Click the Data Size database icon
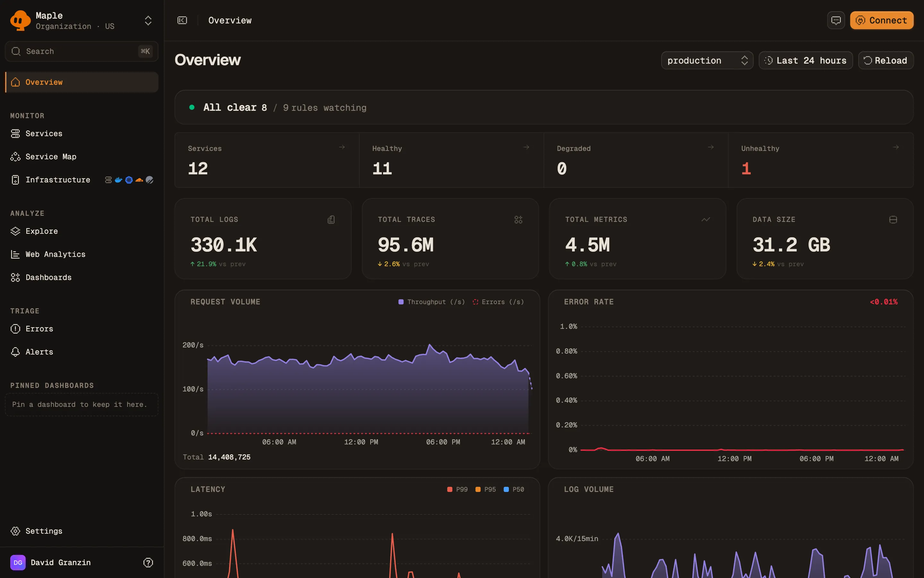 point(893,219)
